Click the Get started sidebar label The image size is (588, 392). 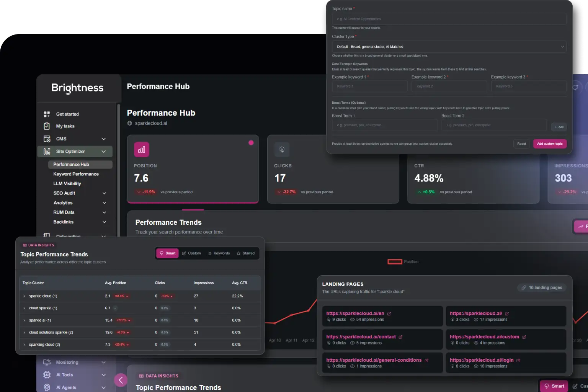(x=67, y=114)
